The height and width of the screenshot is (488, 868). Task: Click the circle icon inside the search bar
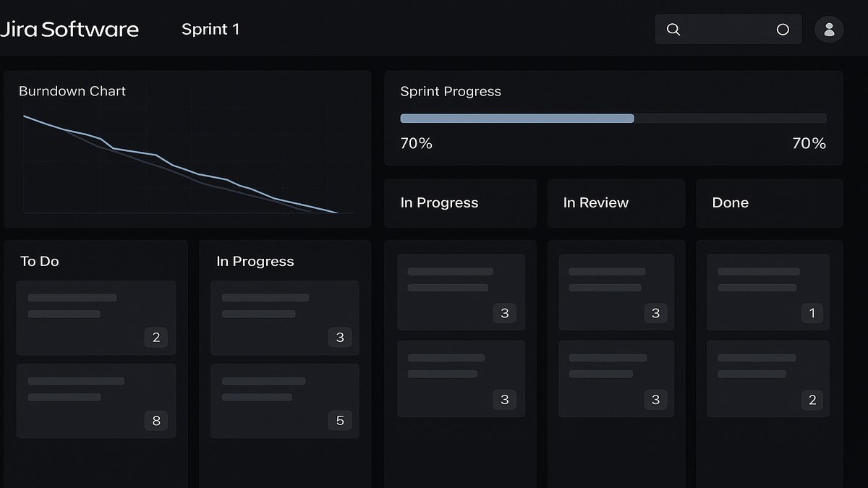783,30
